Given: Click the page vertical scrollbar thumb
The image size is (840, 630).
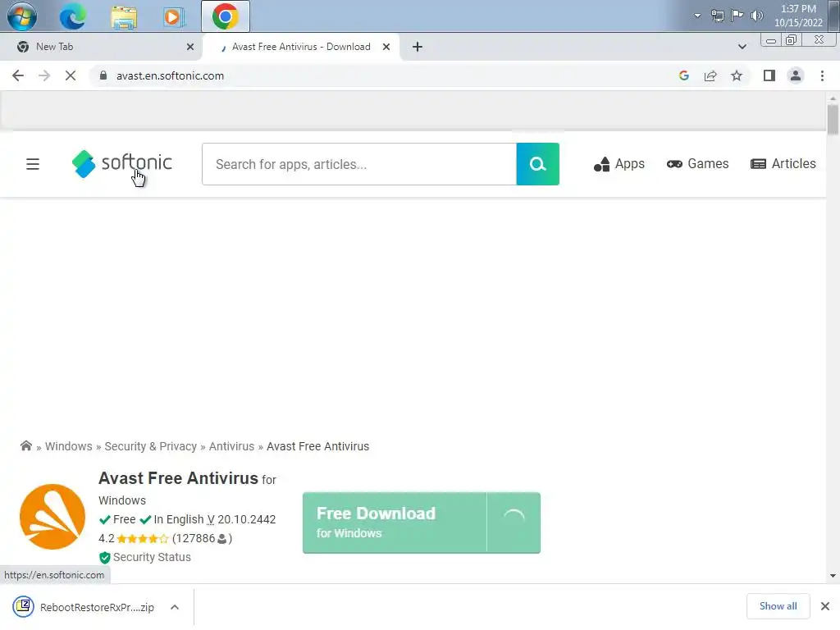Looking at the screenshot, I should click(833, 120).
